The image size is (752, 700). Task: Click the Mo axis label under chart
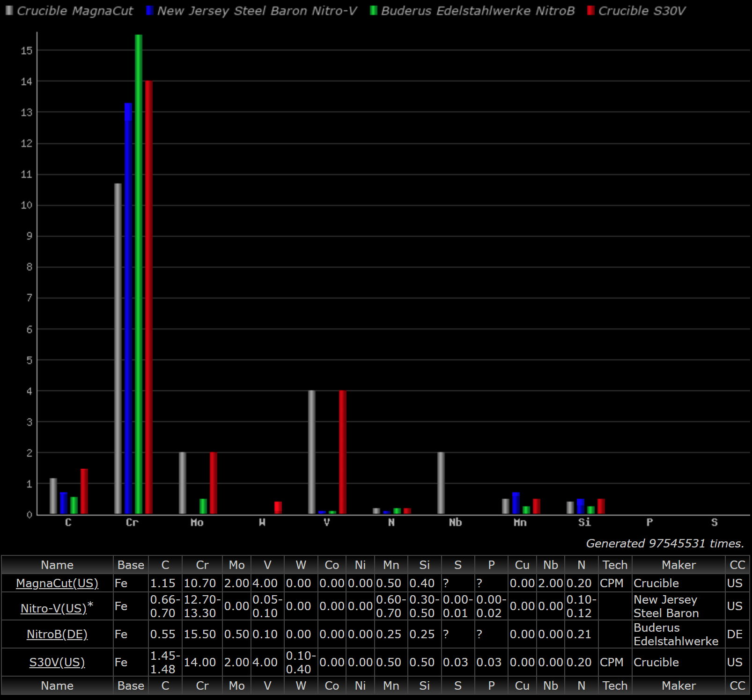(x=197, y=522)
